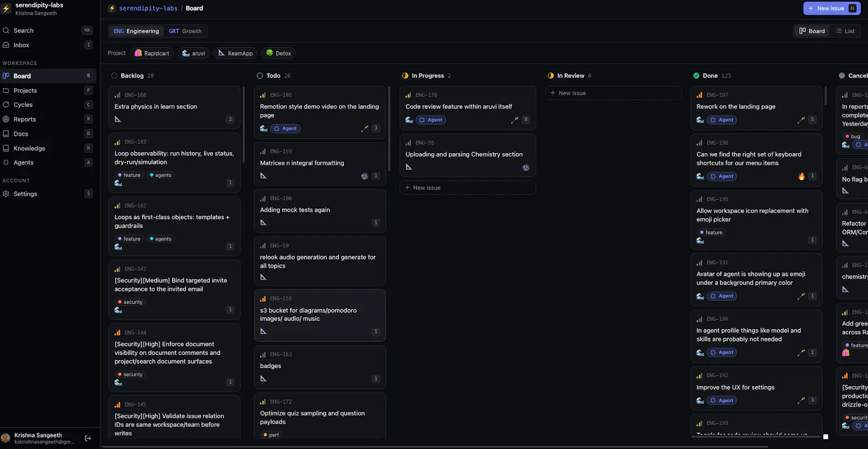868x449 pixels.
Task: Enable the Detox project filter
Action: (279, 53)
